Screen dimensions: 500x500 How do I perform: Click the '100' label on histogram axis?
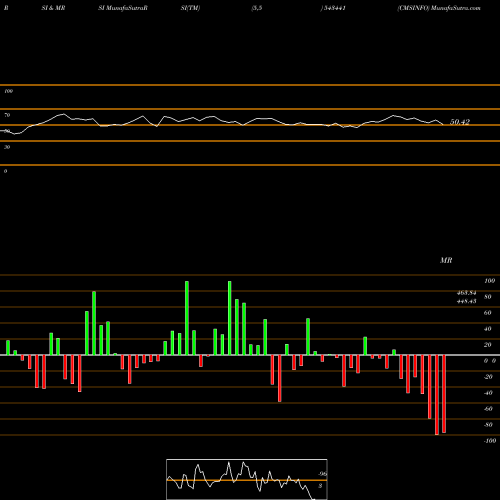click(x=489, y=281)
